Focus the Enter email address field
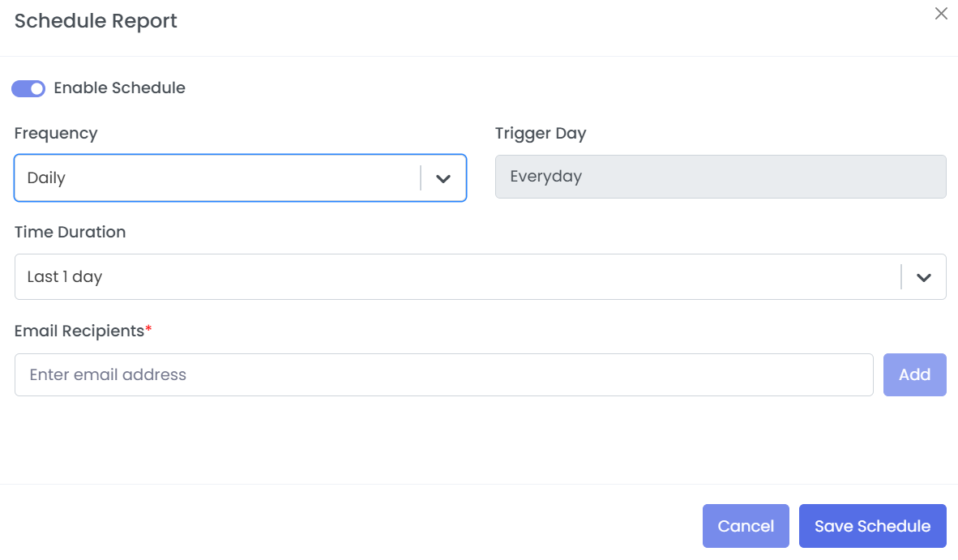Screen dimensions: 958x560 pos(443,375)
